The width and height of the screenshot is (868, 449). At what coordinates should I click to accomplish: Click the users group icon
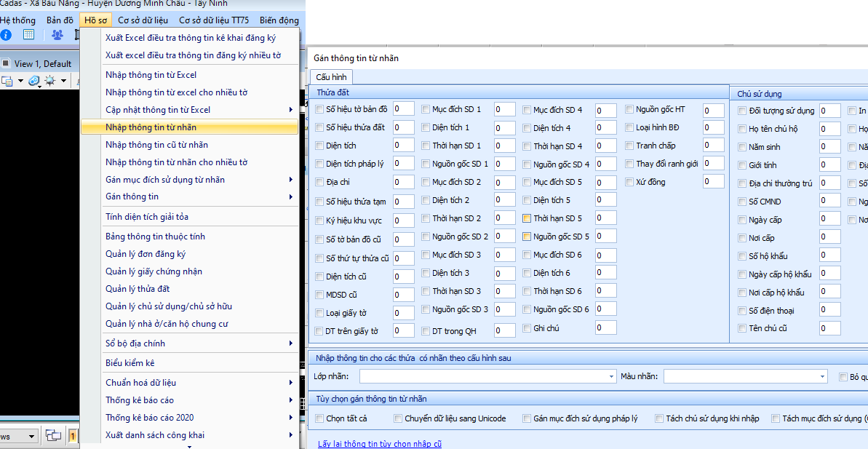tap(57, 35)
